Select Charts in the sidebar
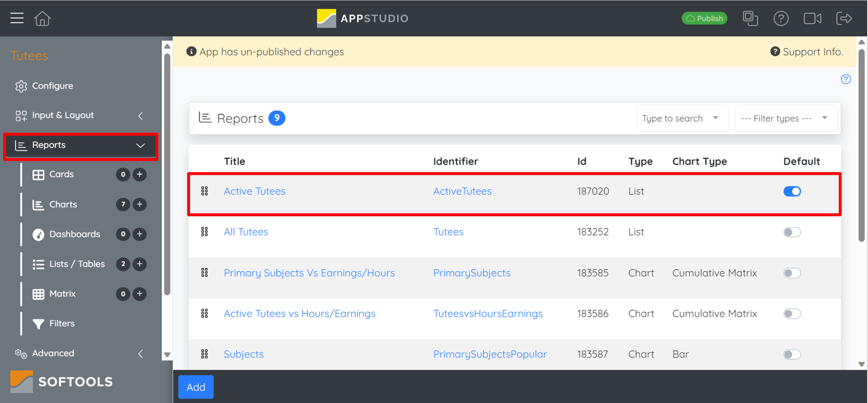Viewport: 868px width, 403px height. 63,204
